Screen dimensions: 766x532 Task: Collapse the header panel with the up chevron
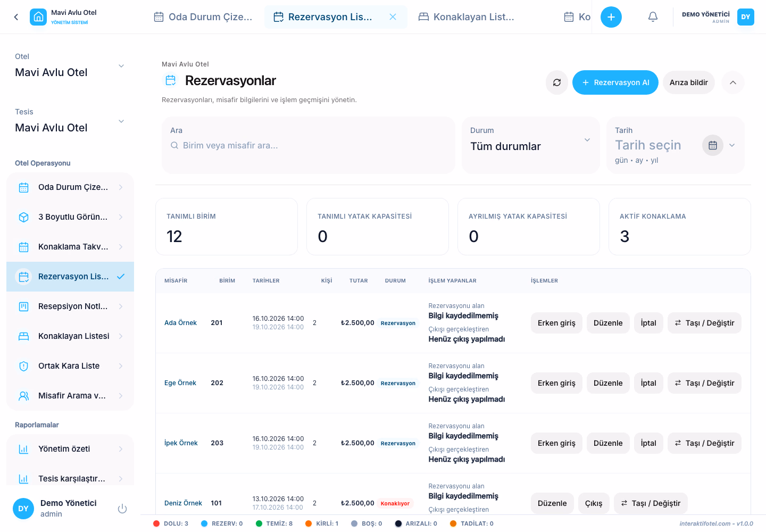click(x=733, y=82)
